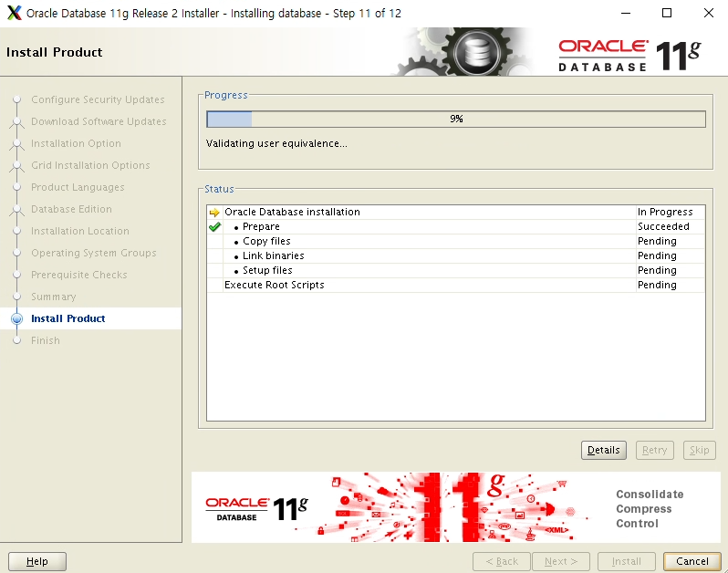Select the Install Product step
Screen dimensions: 728x573
pos(68,318)
